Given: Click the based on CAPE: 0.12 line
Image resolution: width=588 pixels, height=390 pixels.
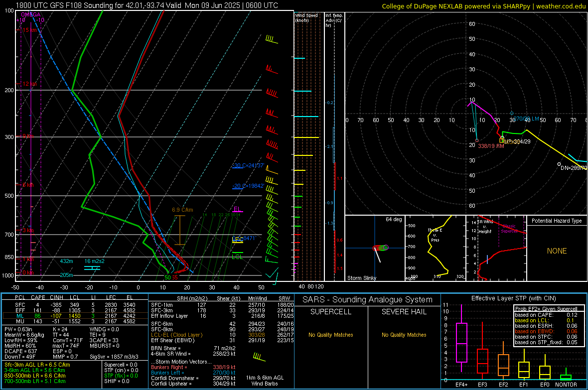Looking at the screenshot, I should [546, 315].
